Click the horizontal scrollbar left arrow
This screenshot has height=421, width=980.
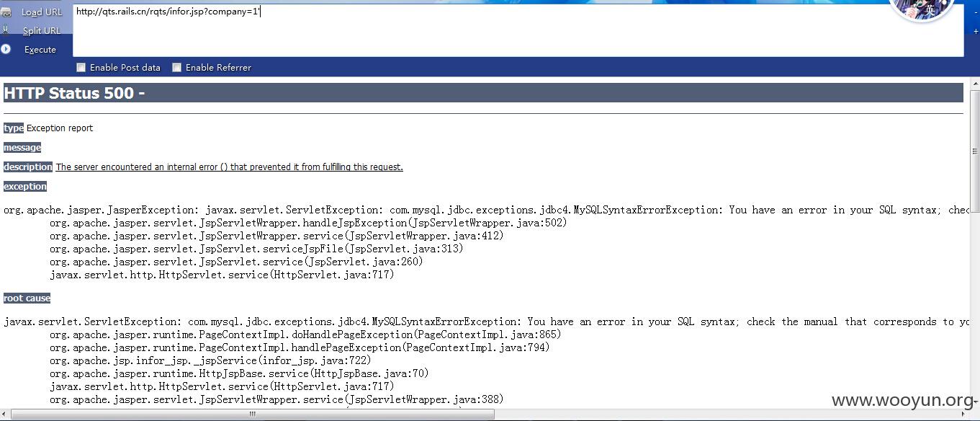point(5,415)
